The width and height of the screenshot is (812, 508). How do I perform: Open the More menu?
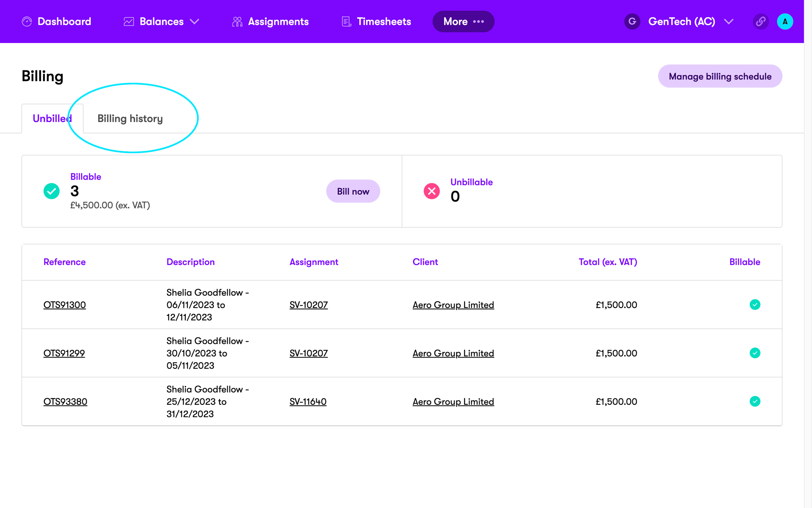tap(463, 22)
